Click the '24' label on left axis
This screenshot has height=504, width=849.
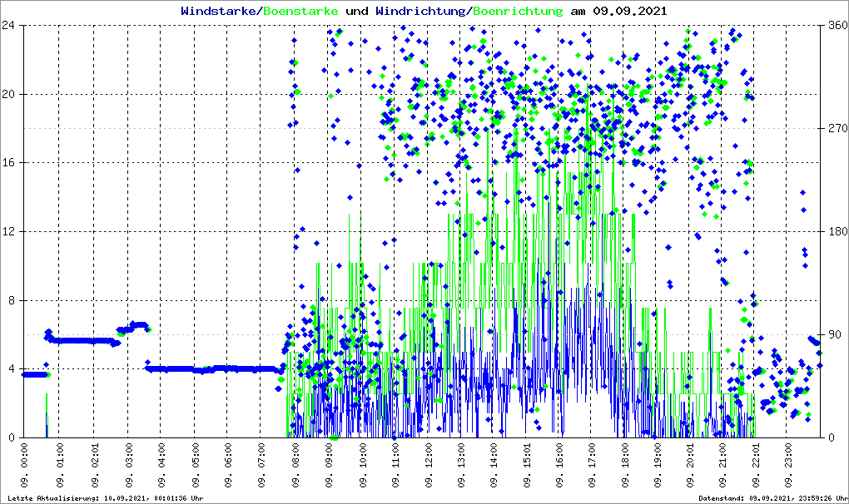(15, 25)
